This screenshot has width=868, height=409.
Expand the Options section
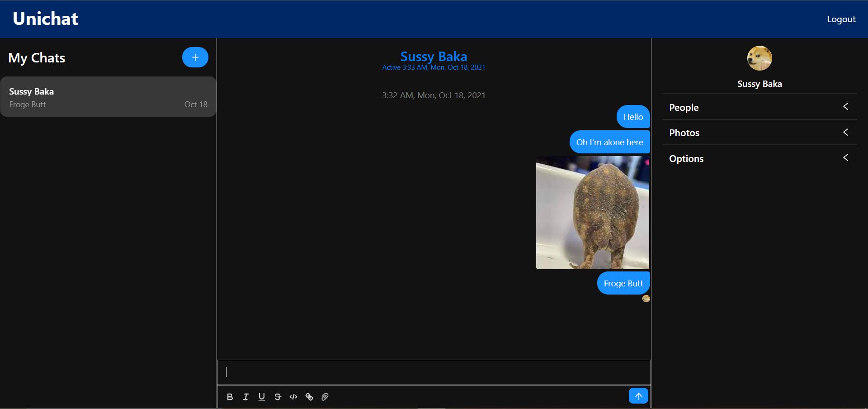(759, 158)
